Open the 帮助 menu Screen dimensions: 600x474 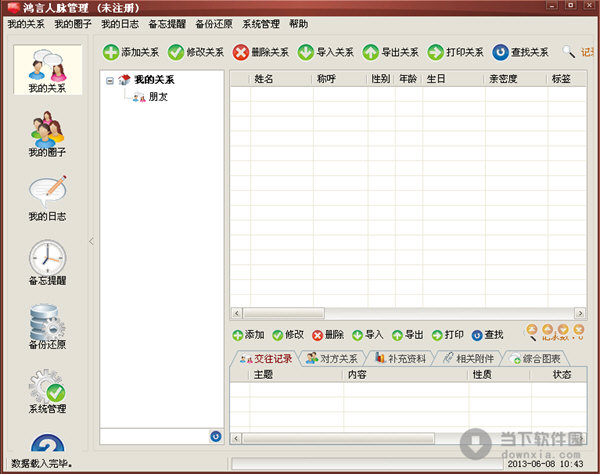click(298, 23)
